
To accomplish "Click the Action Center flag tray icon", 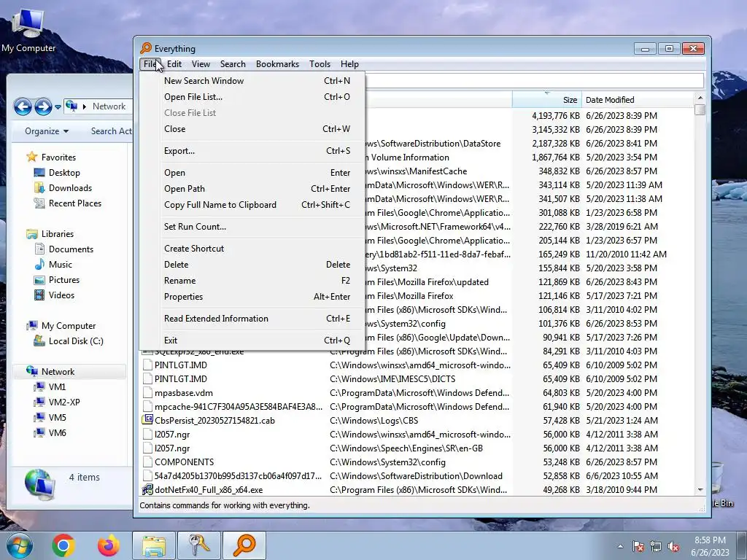I will pos(638,547).
